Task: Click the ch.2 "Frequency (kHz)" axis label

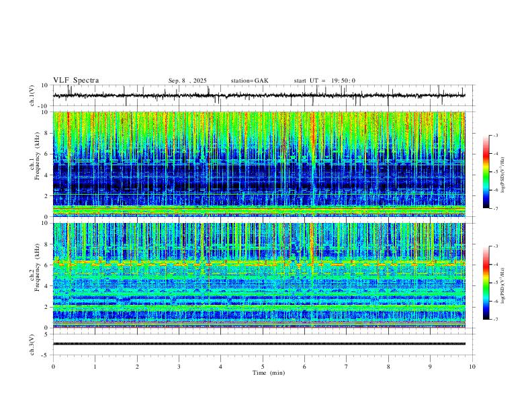Action: click(37, 267)
